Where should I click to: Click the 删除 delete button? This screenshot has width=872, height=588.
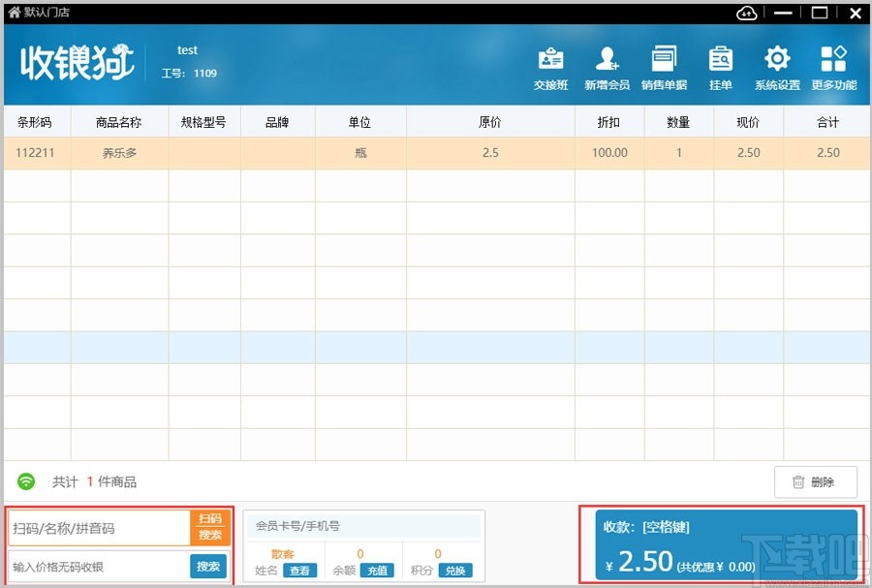(815, 481)
